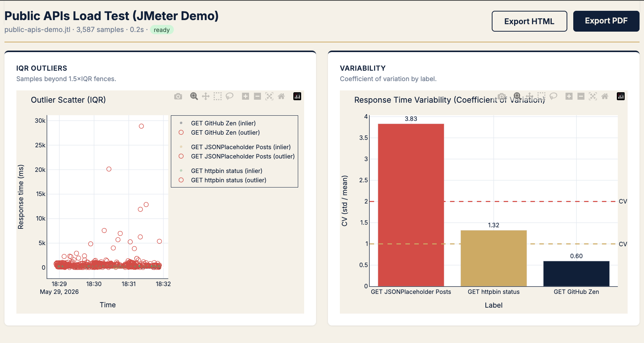This screenshot has width=644, height=343.
Task: Click the '18:30' time axis tick
Action: tap(94, 284)
